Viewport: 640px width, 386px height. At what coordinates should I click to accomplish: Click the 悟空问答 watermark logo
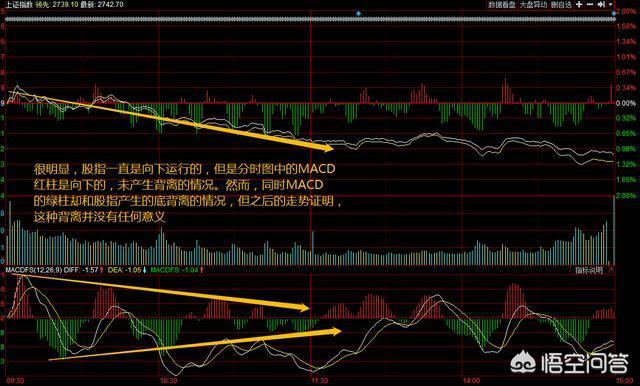pyautogui.click(x=570, y=362)
